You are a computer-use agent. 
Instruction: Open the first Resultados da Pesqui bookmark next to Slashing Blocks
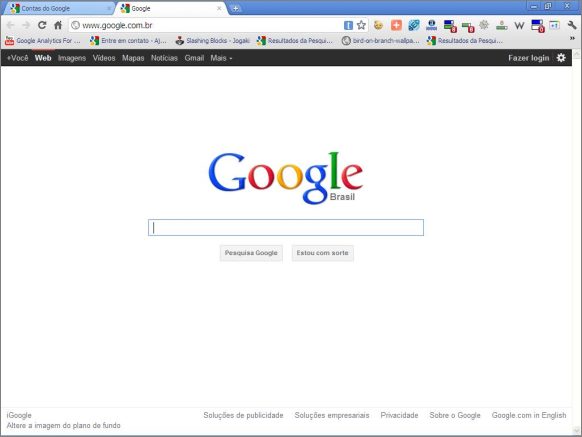point(295,40)
